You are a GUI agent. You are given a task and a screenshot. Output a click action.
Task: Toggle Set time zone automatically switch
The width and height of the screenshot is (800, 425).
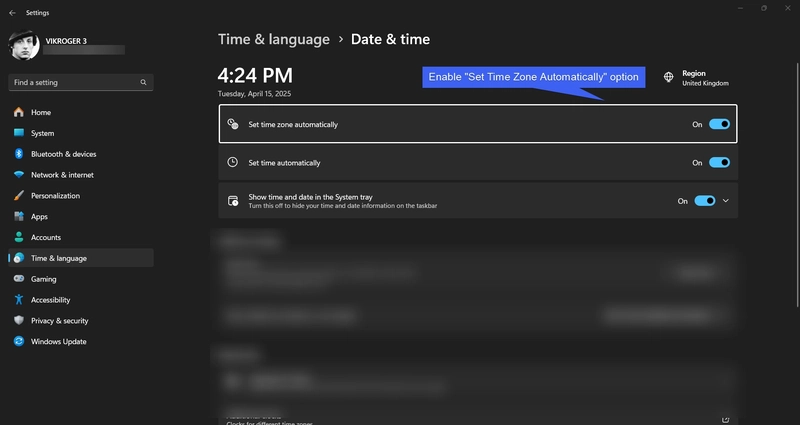tap(719, 125)
